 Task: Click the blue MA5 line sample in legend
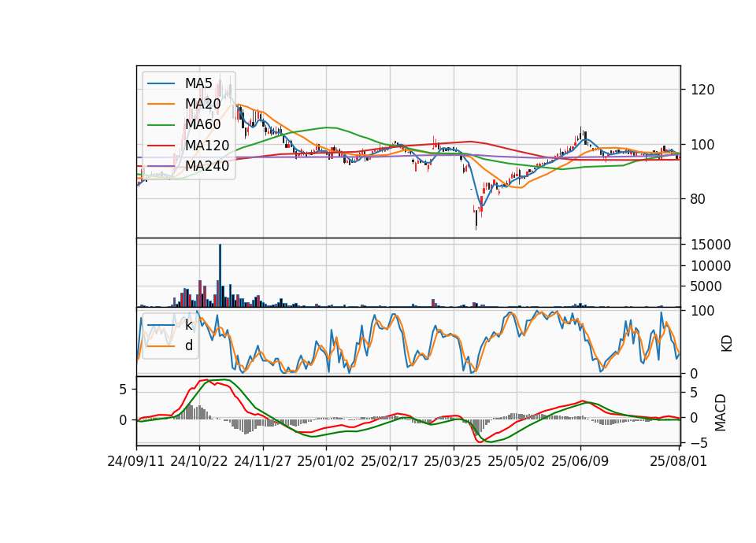161,84
